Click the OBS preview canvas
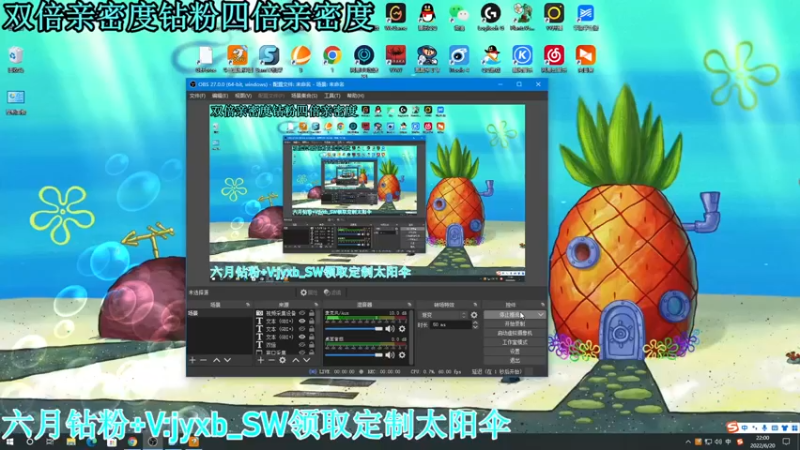Viewport: 800px width, 450px height. point(367,193)
